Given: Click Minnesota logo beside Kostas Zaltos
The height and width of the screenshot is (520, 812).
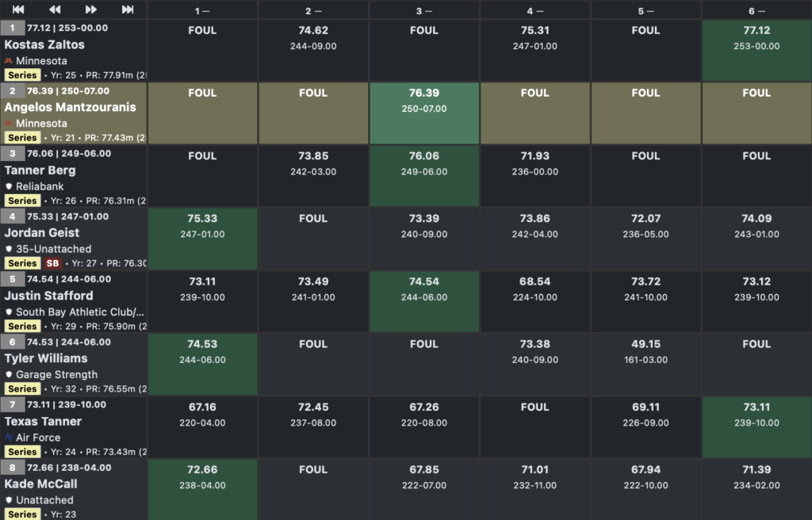Looking at the screenshot, I should (10, 61).
